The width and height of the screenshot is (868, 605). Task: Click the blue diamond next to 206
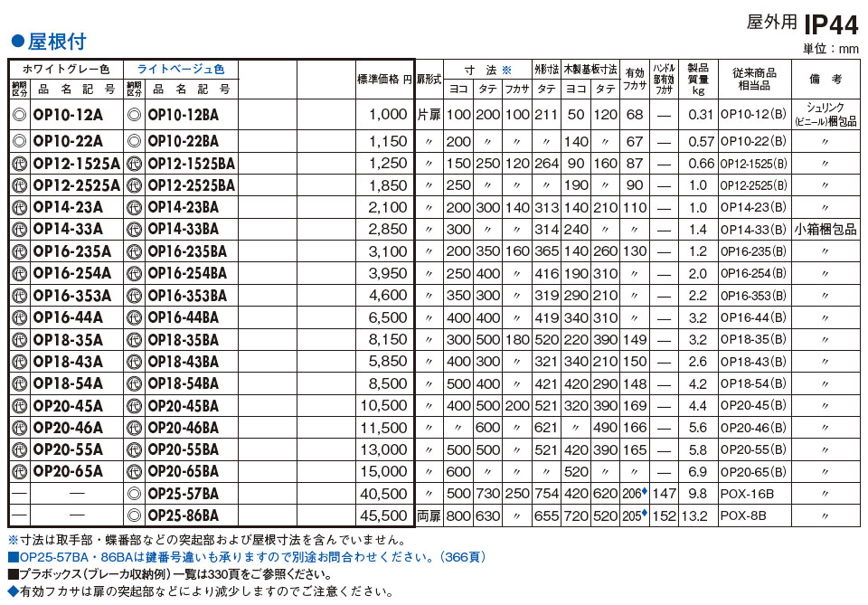point(645,491)
